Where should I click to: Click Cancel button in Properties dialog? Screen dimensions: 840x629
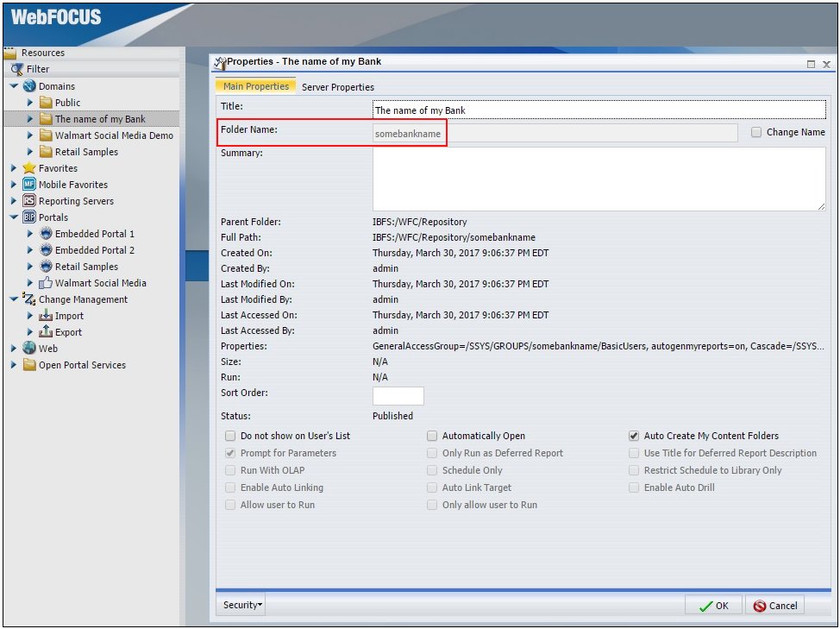coord(775,606)
